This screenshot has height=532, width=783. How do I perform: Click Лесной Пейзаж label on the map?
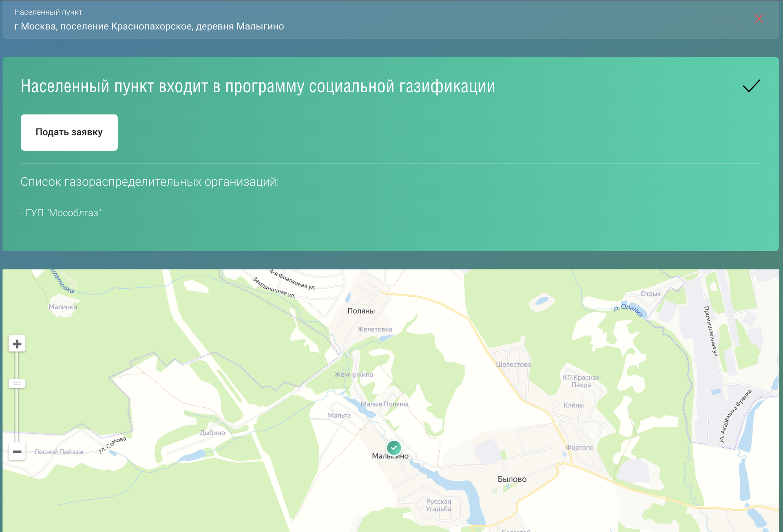[x=59, y=452]
